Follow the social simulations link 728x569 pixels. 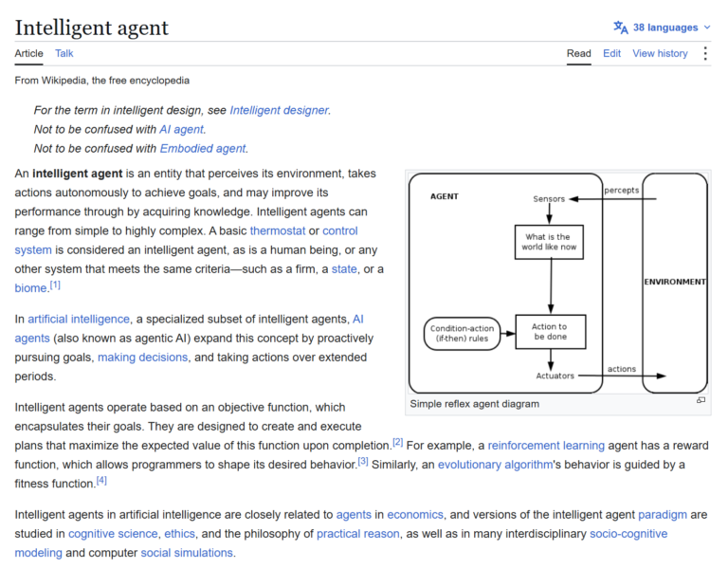(187, 553)
